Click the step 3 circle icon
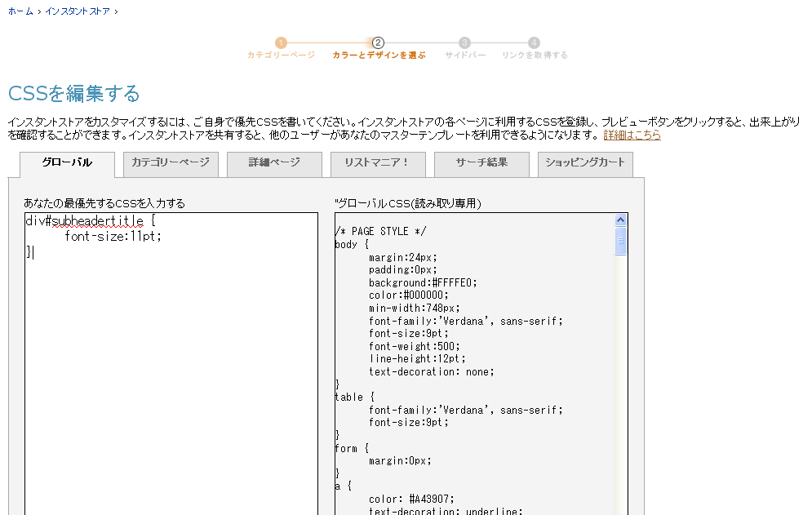Image resolution: width=812 pixels, height=515 pixels. 464,42
